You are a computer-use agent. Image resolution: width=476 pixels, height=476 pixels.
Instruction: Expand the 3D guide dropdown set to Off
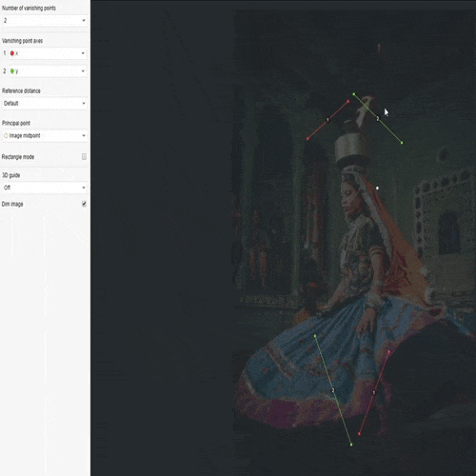point(45,188)
